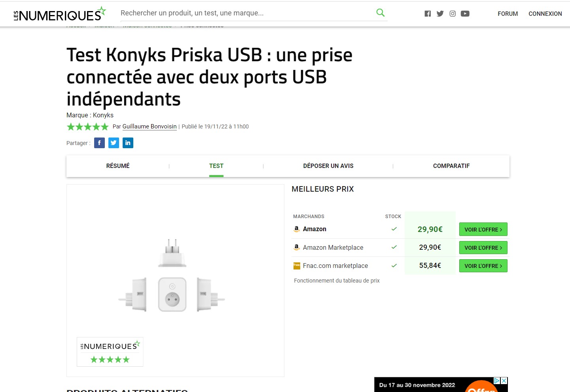Share article on Facebook
The width and height of the screenshot is (570, 392).
coord(99,143)
